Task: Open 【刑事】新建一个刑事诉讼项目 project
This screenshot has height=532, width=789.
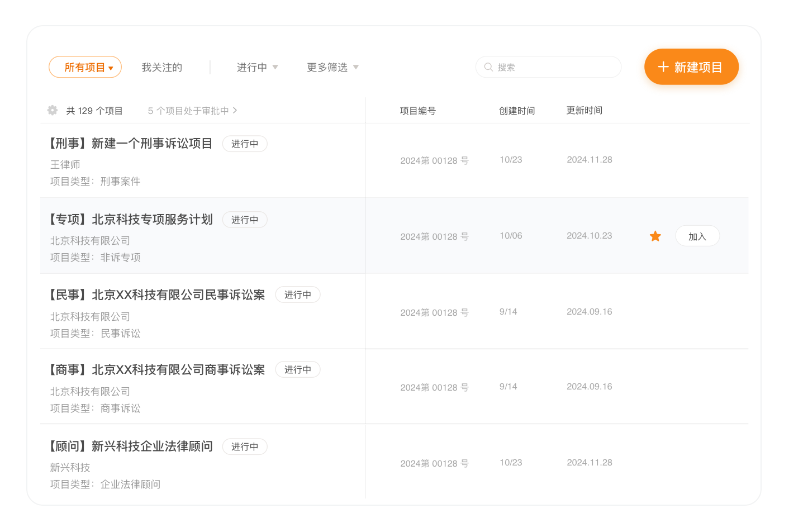Action: (x=131, y=144)
